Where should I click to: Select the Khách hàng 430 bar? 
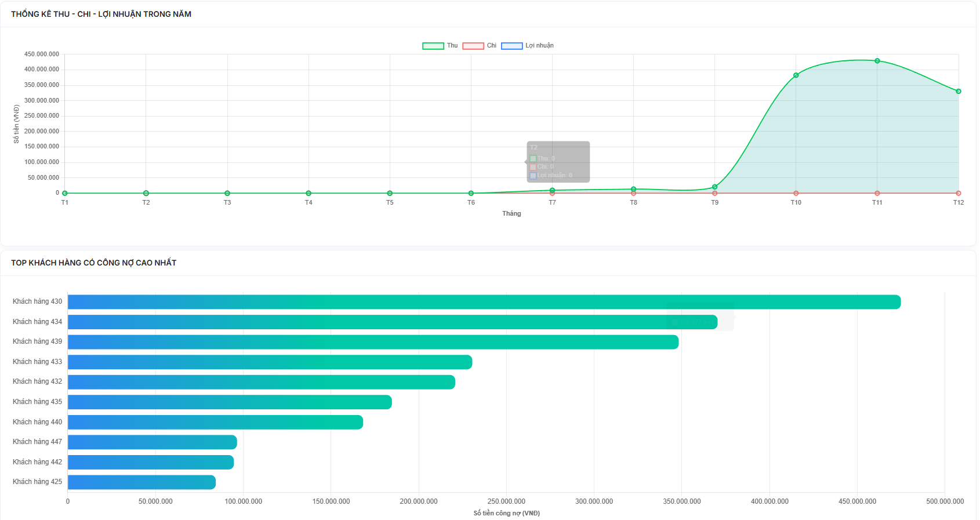pos(484,302)
